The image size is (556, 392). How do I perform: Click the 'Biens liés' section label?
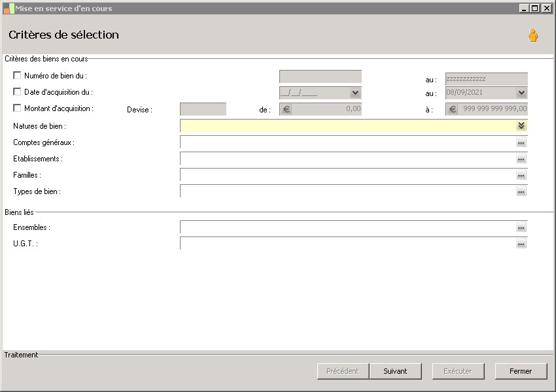pos(19,212)
